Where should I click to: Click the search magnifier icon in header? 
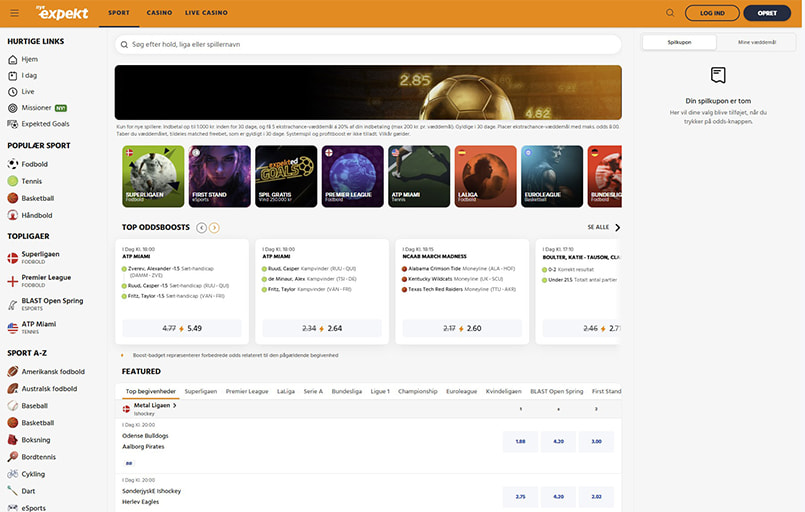coord(670,13)
